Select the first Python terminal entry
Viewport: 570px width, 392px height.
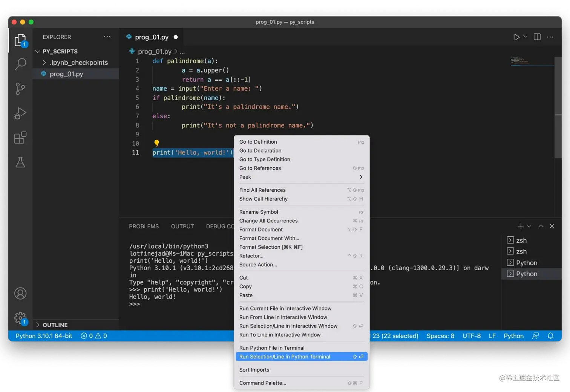tap(531, 263)
